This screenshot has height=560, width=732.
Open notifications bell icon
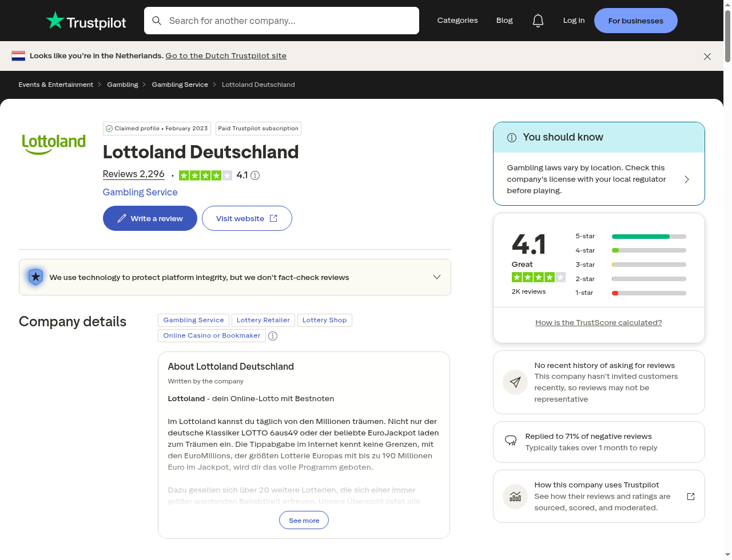[x=538, y=21]
